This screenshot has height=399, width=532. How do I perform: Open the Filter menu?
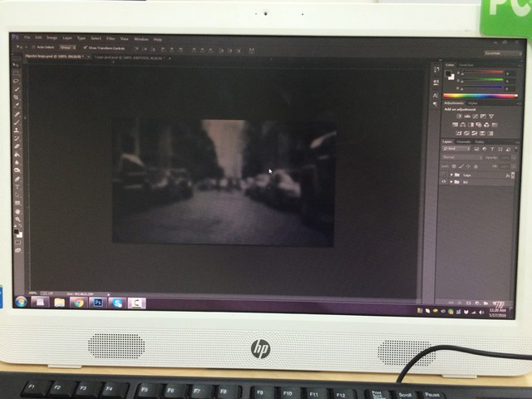click(110, 38)
